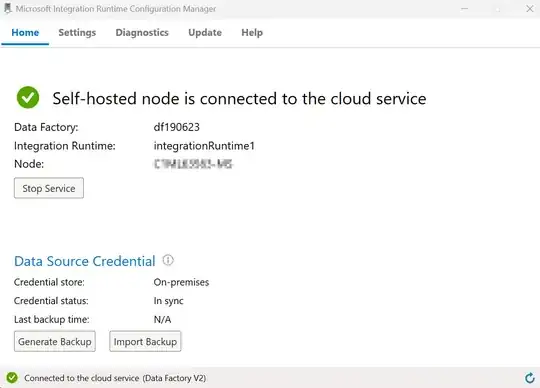
Task: Open the Data Source Credential info icon
Action: [168, 260]
